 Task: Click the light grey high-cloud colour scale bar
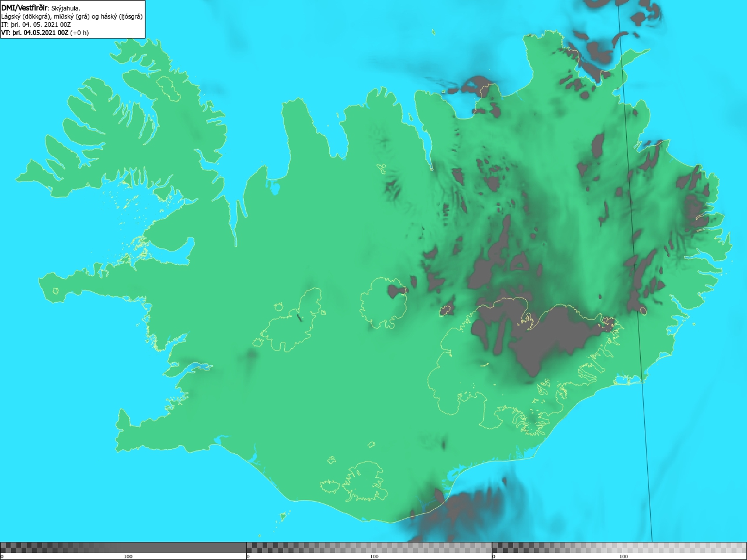click(619, 547)
